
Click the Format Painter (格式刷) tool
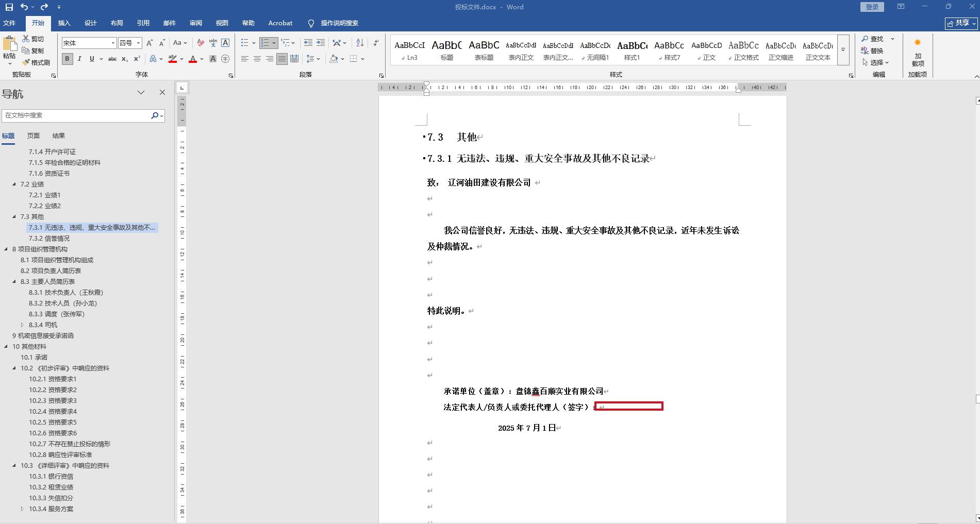tap(36, 62)
